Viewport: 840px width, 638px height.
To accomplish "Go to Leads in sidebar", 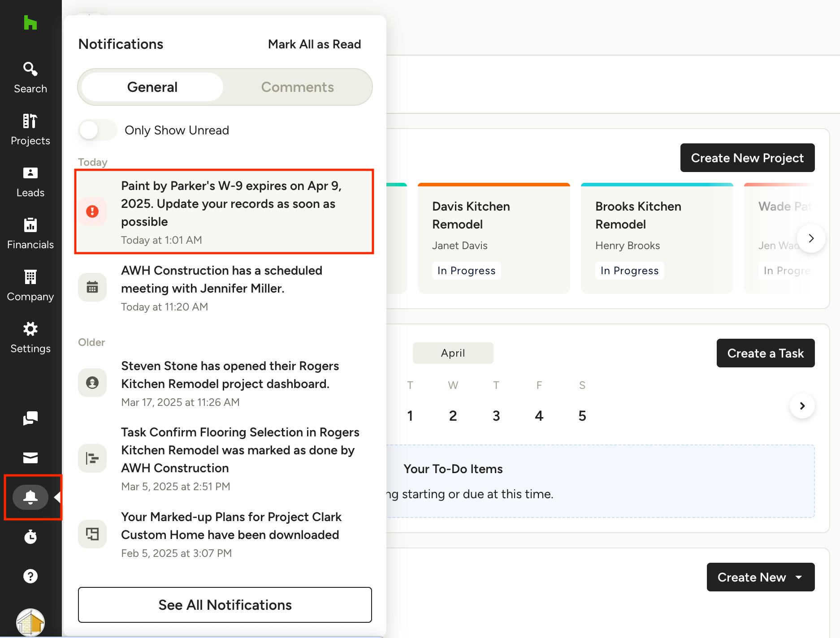I will pyautogui.click(x=30, y=181).
